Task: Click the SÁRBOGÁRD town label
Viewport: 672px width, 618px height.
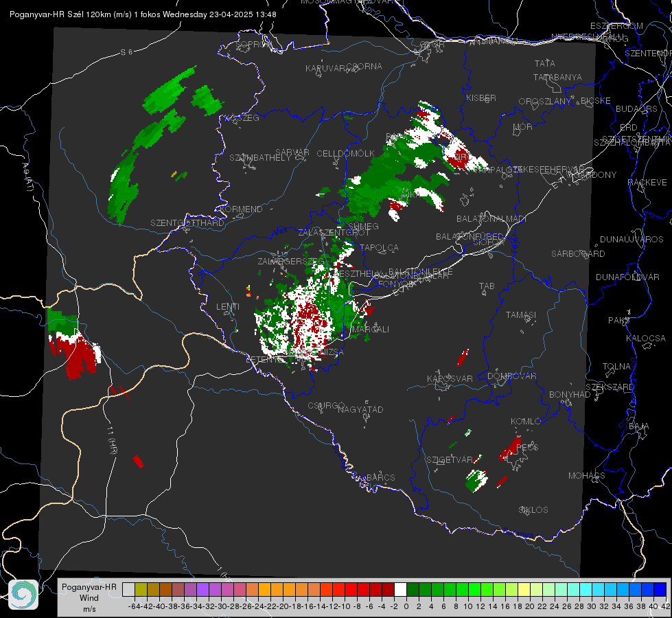Action: click(578, 254)
